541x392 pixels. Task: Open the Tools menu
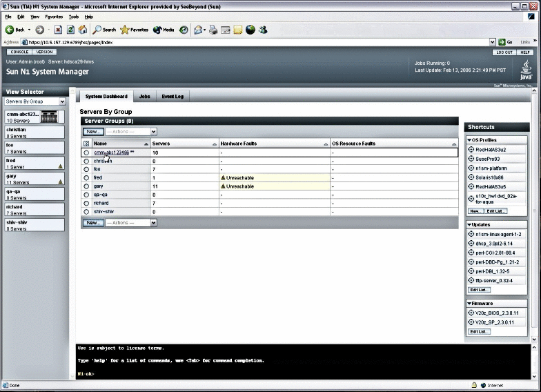tap(73, 17)
